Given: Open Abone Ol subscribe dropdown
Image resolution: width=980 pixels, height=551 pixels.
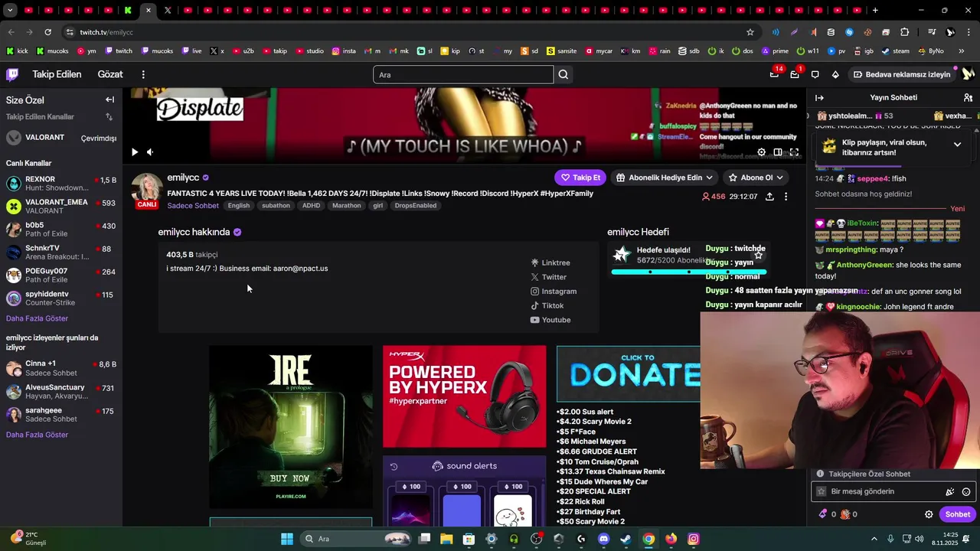Looking at the screenshot, I should (x=756, y=178).
